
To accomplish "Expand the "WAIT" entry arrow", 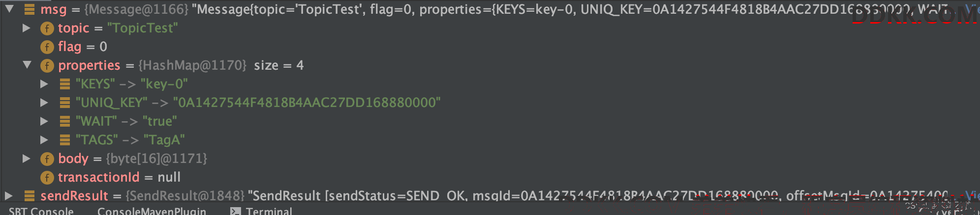I will point(44,121).
